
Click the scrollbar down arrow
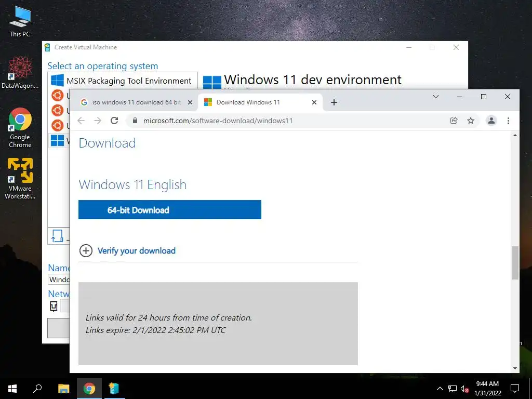coord(515,368)
